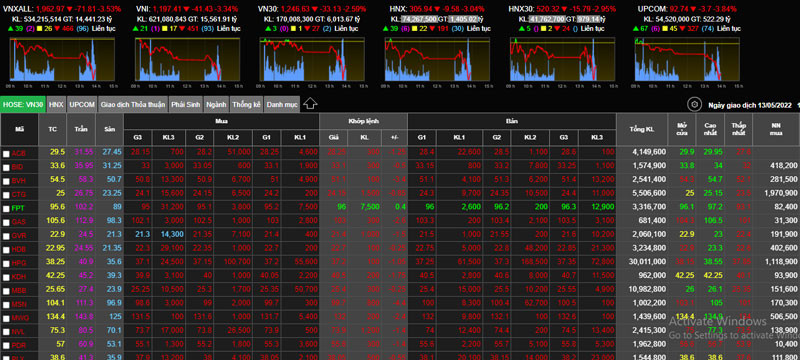Open the Thống kê tab
The height and width of the screenshot is (360, 800).
(246, 105)
